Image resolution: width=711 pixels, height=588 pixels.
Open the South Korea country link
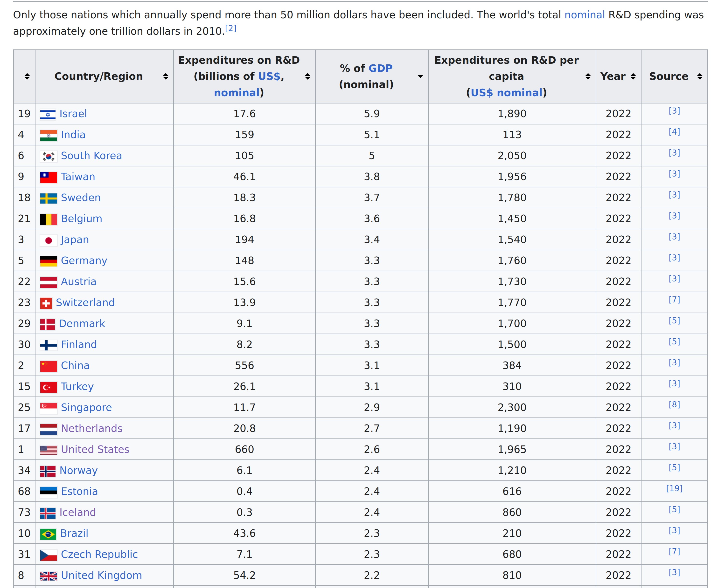tap(91, 156)
